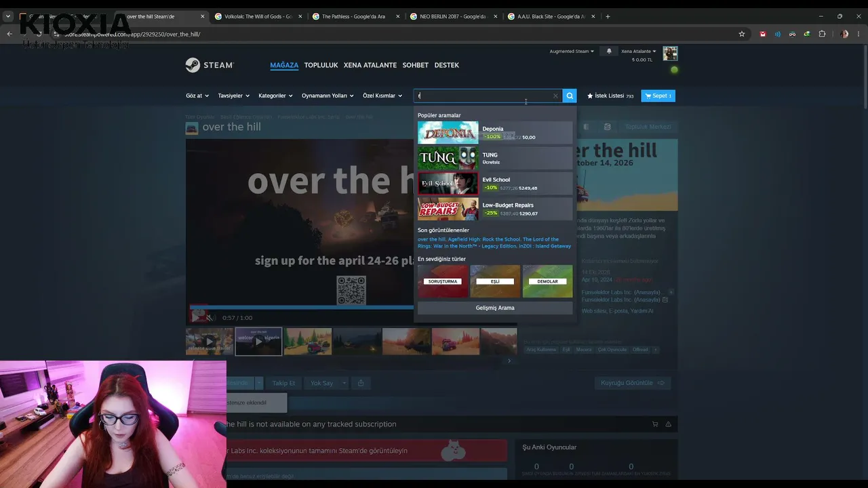Screen dimensions: 868x488
Task: Go to the MAĞAZA tab
Action: 284,65
